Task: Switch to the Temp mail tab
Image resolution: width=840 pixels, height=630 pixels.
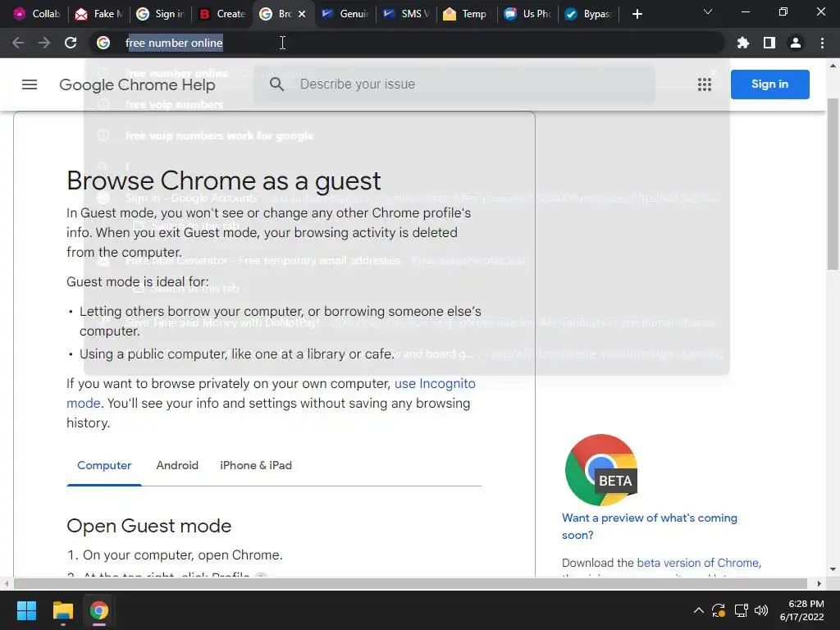Action: [465, 14]
